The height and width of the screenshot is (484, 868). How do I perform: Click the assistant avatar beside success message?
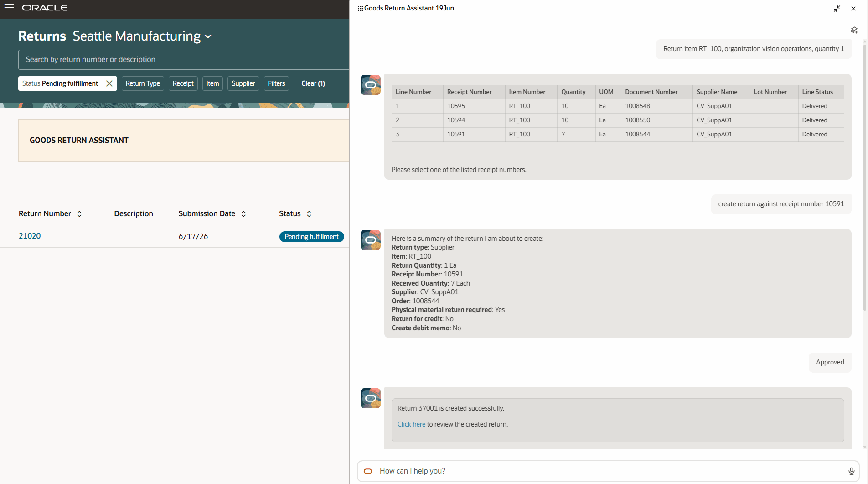pyautogui.click(x=371, y=398)
